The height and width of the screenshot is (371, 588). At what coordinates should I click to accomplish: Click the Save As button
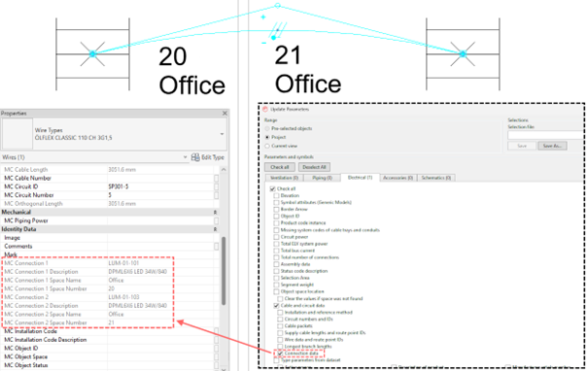[552, 146]
